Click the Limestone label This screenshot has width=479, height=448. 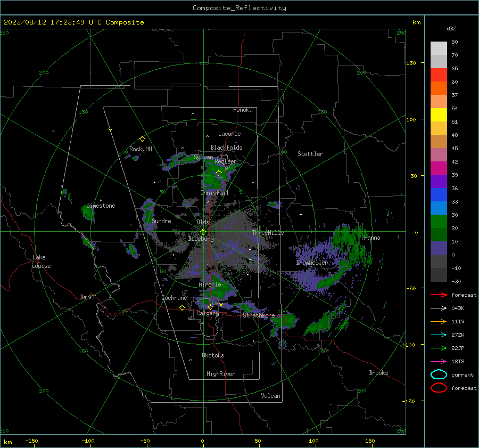point(101,206)
